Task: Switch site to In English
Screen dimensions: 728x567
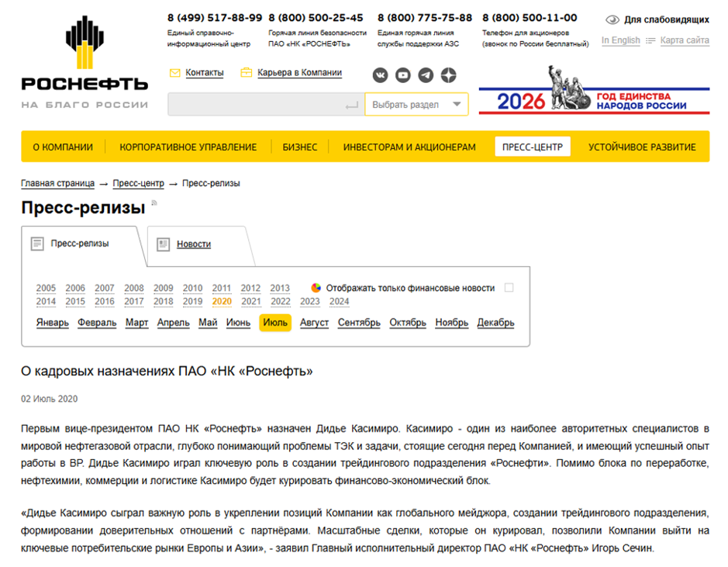Action: (x=621, y=40)
